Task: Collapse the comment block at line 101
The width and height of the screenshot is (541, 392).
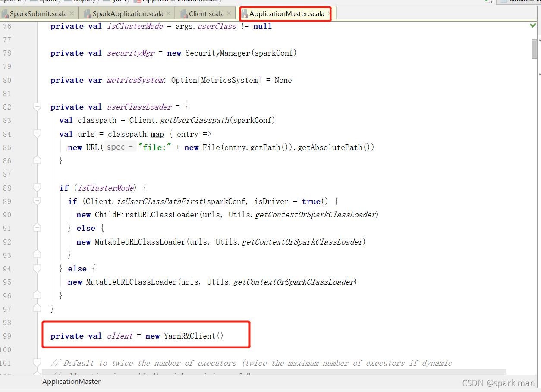Action: point(37,363)
